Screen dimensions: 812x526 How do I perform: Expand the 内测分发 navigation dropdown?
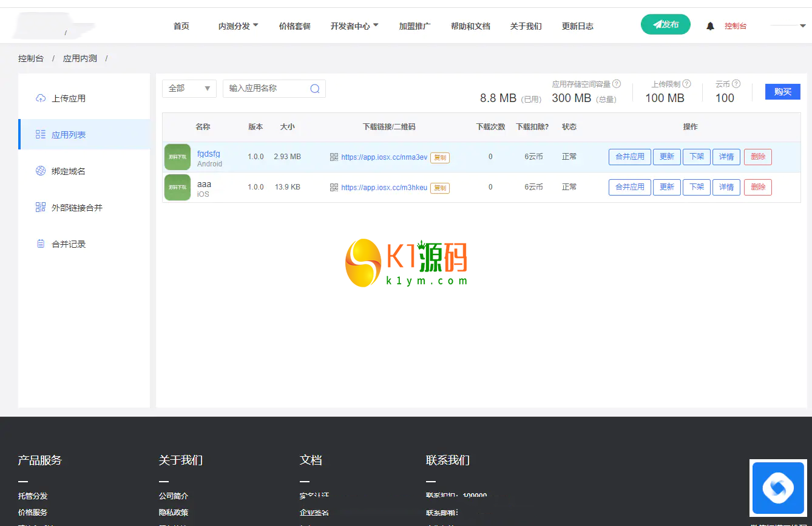(x=238, y=26)
